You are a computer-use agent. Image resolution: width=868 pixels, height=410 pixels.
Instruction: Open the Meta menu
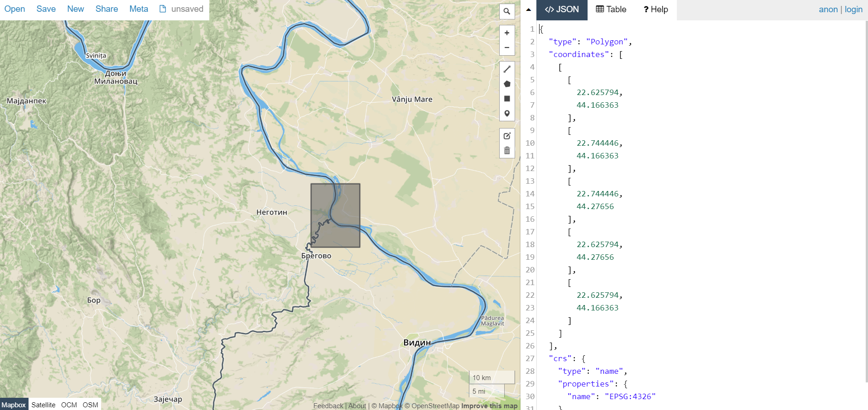coord(139,9)
